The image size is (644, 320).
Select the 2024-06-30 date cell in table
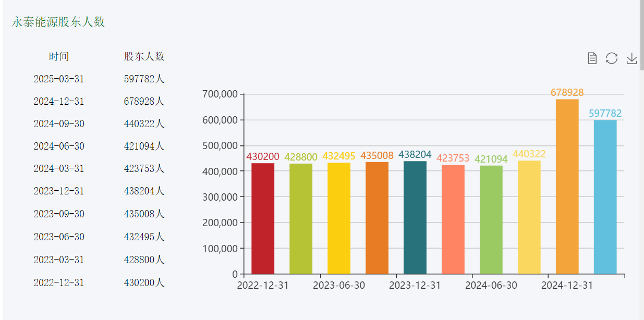(59, 146)
